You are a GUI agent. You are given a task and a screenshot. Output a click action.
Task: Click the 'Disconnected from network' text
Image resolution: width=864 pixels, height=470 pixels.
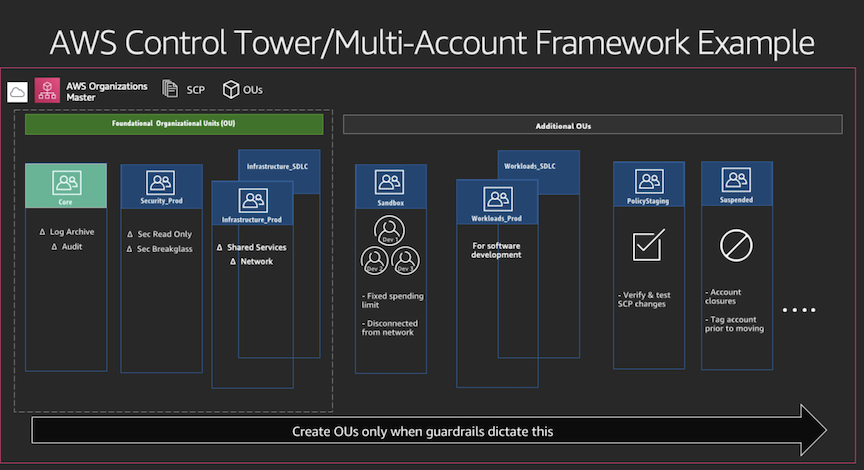pyautogui.click(x=390, y=328)
